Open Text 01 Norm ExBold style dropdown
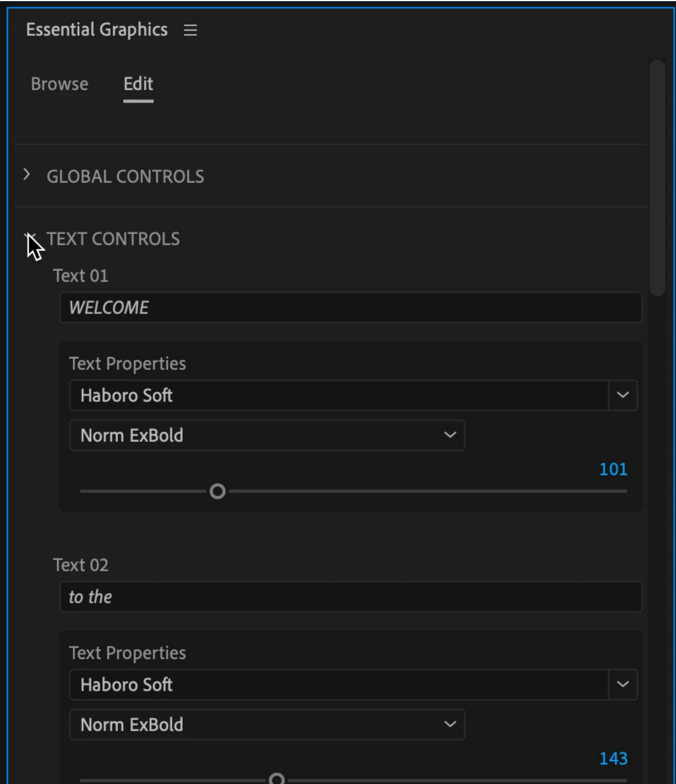 pos(267,435)
